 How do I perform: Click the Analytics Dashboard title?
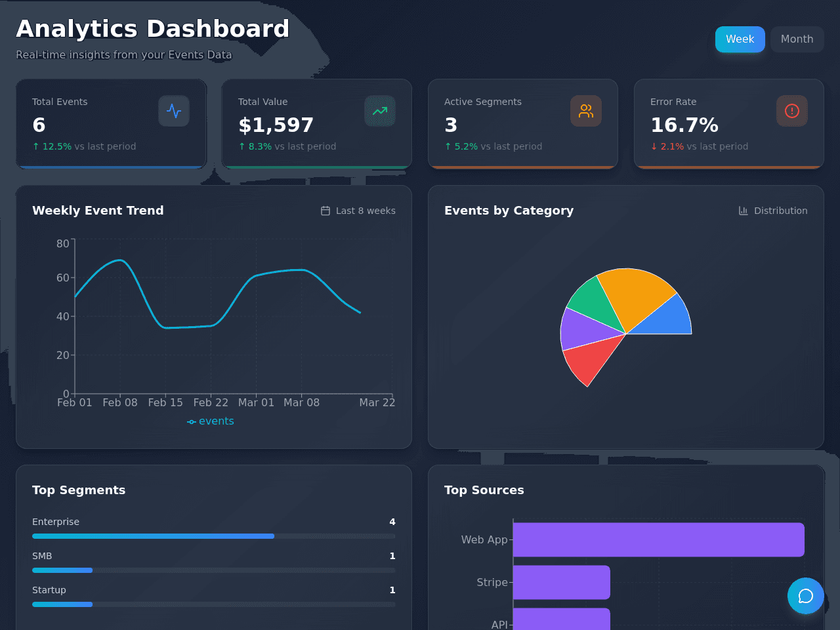click(153, 29)
